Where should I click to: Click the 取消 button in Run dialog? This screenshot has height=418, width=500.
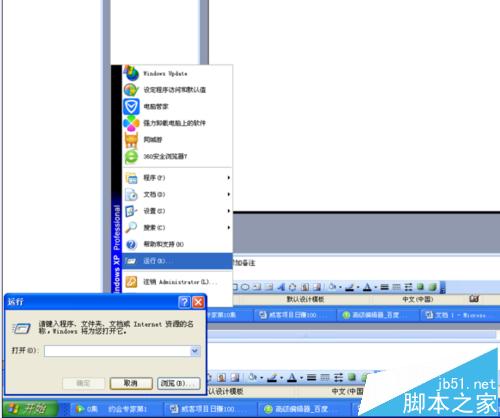click(131, 383)
